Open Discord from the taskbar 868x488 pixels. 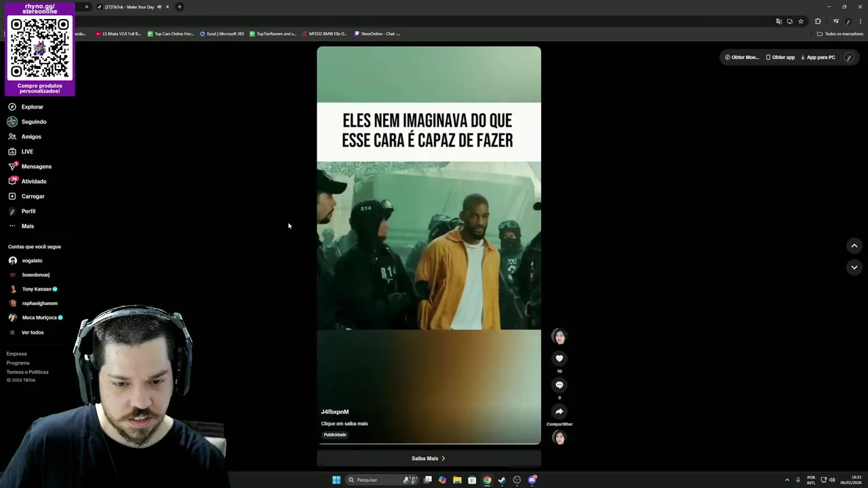(532, 480)
